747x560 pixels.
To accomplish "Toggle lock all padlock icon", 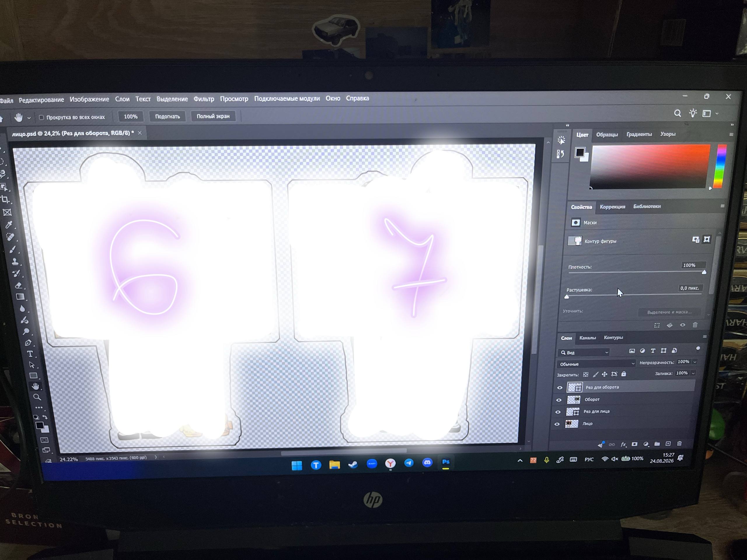I will 624,374.
